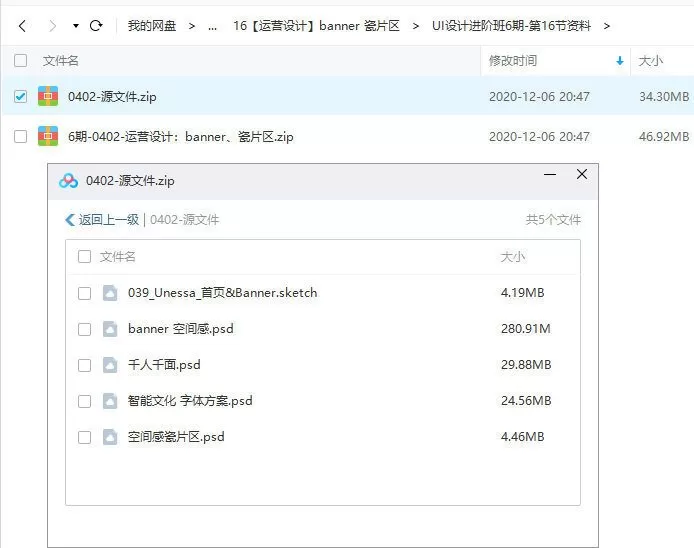This screenshot has width=694, height=548.
Task: Click the forward navigation arrow
Action: (x=51, y=25)
